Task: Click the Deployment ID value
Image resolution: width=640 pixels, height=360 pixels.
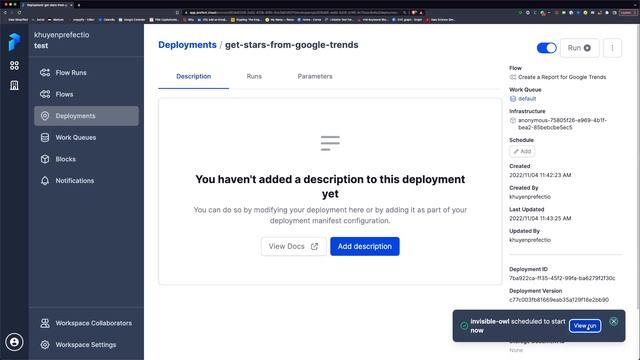Action: click(x=562, y=278)
